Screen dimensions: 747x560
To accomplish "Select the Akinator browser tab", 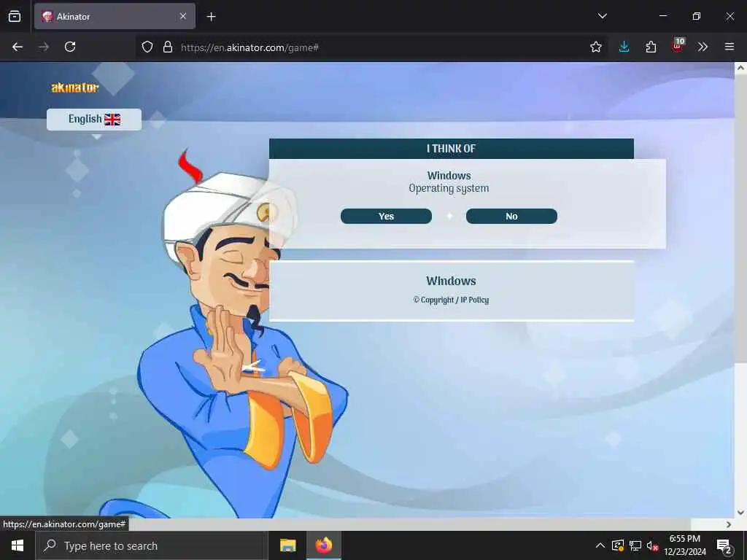I will pyautogui.click(x=115, y=16).
